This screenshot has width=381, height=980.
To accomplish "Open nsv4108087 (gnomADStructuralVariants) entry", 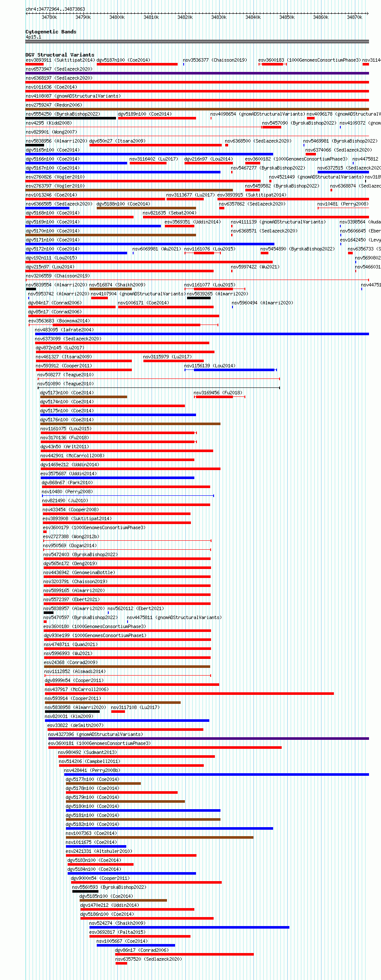I will (x=73, y=96).
